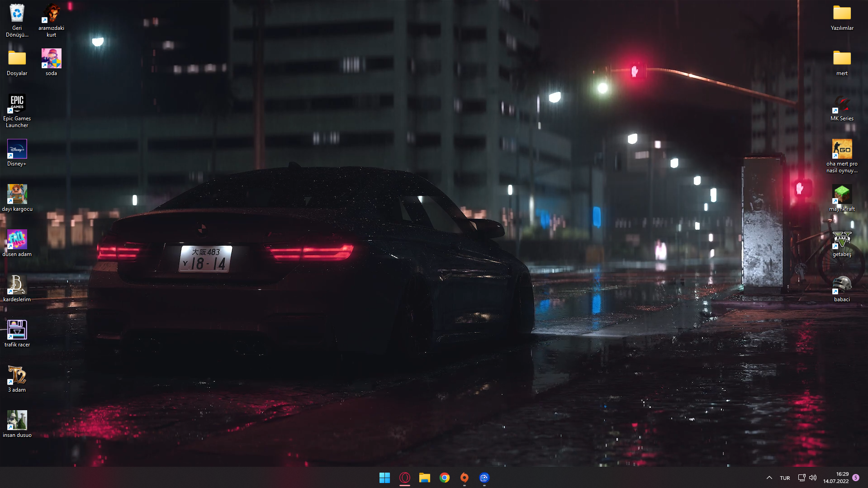Image resolution: width=868 pixels, height=488 pixels.
Task: Select the trafik racer shortcut
Action: click(17, 334)
